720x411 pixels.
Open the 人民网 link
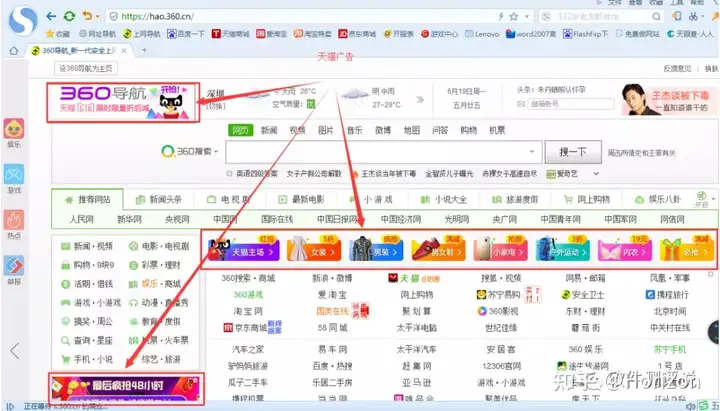pos(81,220)
